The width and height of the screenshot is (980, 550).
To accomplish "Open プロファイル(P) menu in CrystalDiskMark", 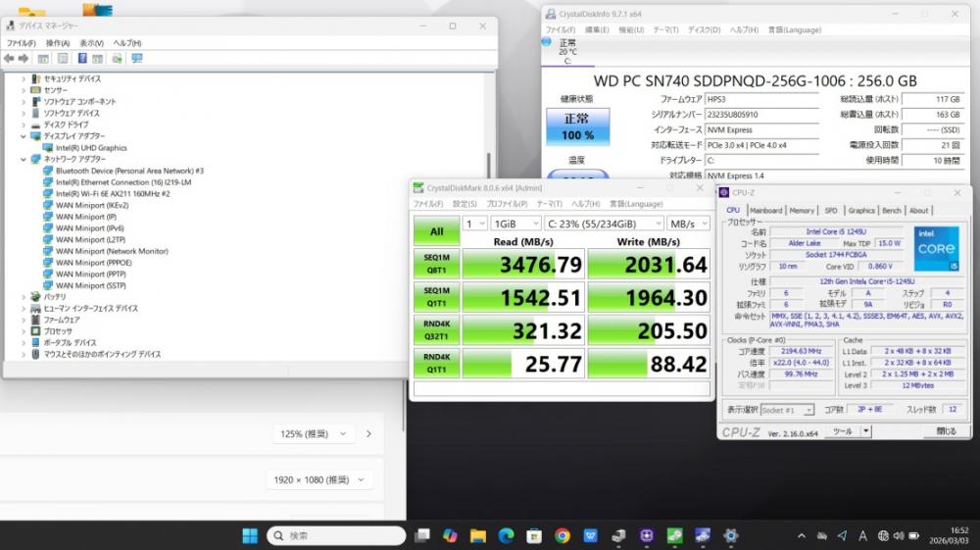I will point(507,204).
